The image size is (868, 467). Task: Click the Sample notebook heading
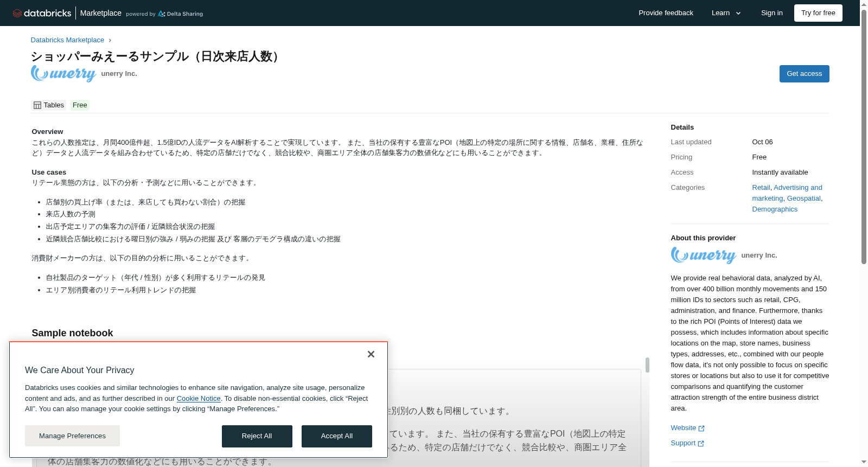tap(72, 333)
